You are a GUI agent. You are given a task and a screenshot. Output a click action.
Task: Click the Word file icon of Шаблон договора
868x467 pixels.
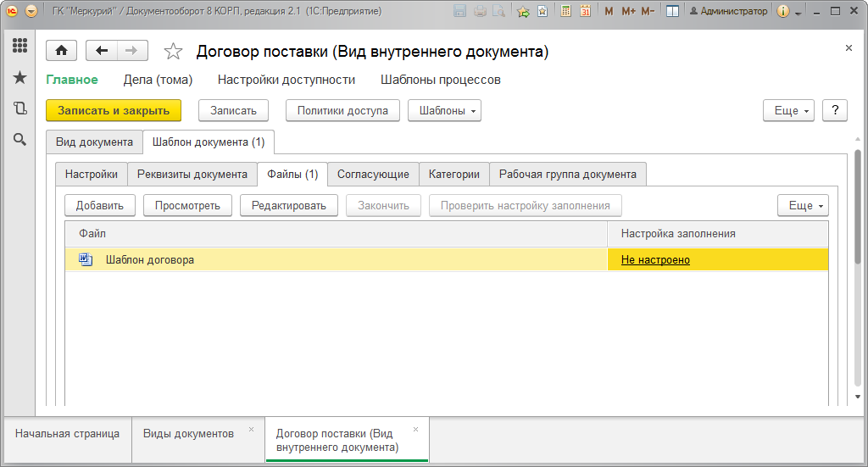pos(86,259)
